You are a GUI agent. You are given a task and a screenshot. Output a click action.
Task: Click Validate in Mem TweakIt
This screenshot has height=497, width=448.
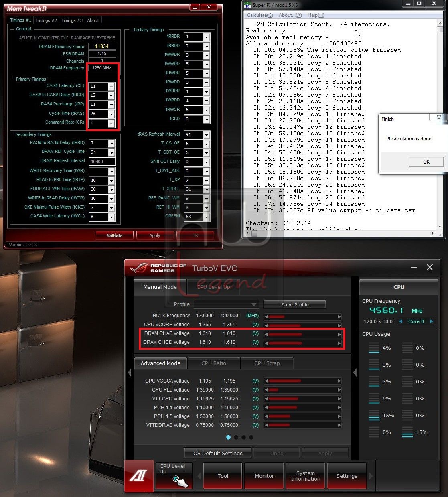click(115, 235)
